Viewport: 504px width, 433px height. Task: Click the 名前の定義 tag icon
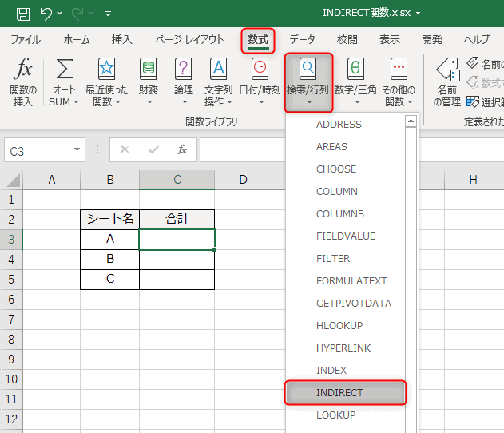(473, 62)
